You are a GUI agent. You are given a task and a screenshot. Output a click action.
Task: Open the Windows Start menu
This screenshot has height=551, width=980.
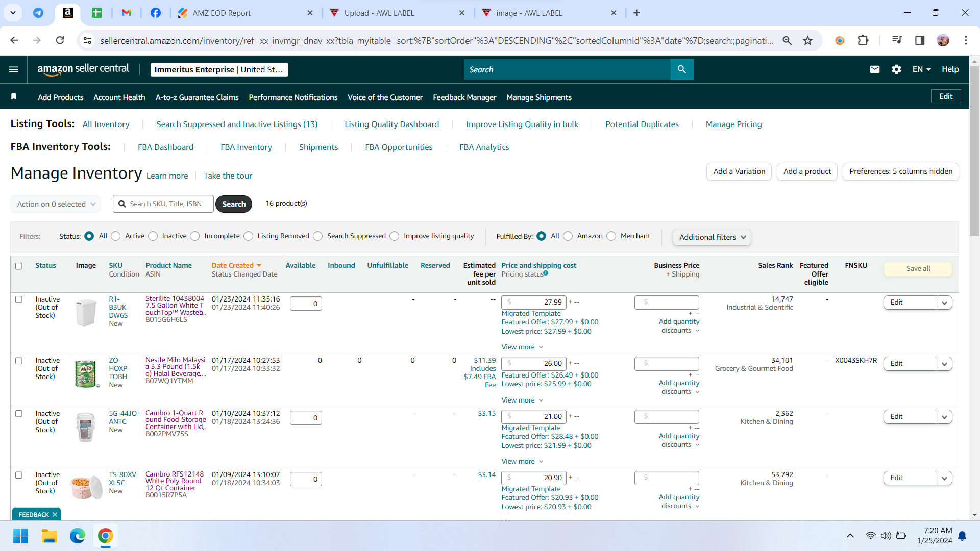[x=20, y=536]
